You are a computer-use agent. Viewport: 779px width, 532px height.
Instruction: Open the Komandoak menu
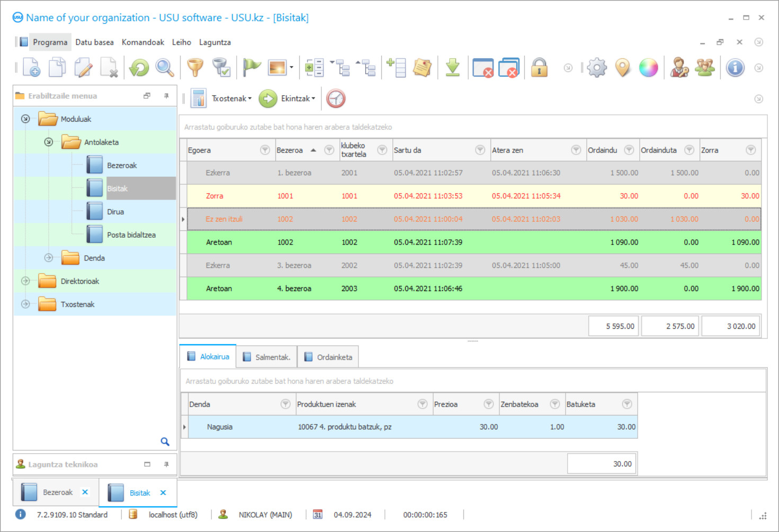point(142,42)
